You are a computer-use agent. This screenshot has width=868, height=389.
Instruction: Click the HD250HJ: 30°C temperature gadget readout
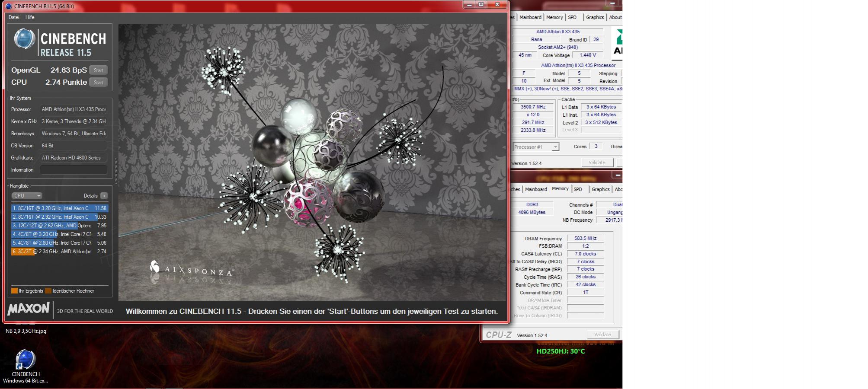click(x=561, y=351)
